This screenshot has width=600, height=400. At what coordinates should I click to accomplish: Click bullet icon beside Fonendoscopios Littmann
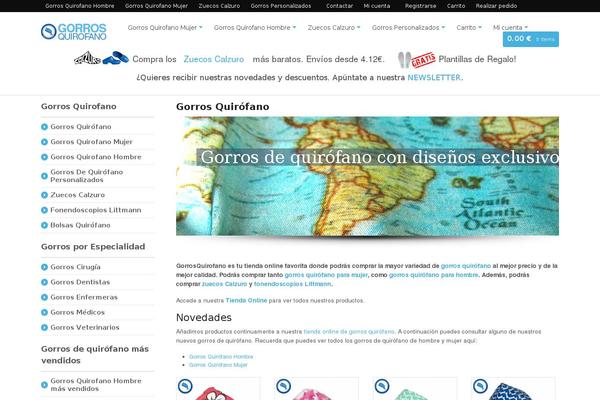click(44, 210)
